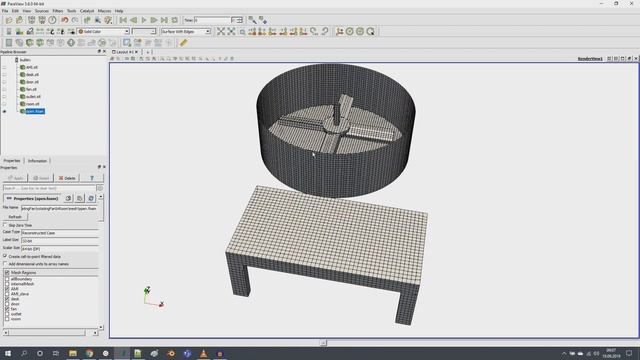Click the Calculator filter icon
This screenshot has height=360, width=640.
click(x=9, y=42)
